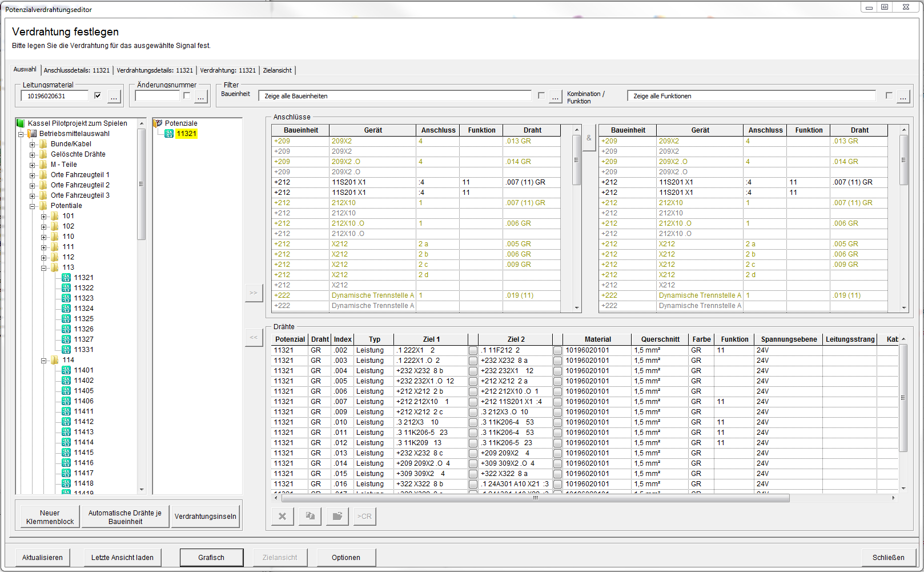Click the folder icon below wires table
This screenshot has height=572, width=924.
pyautogui.click(x=338, y=516)
